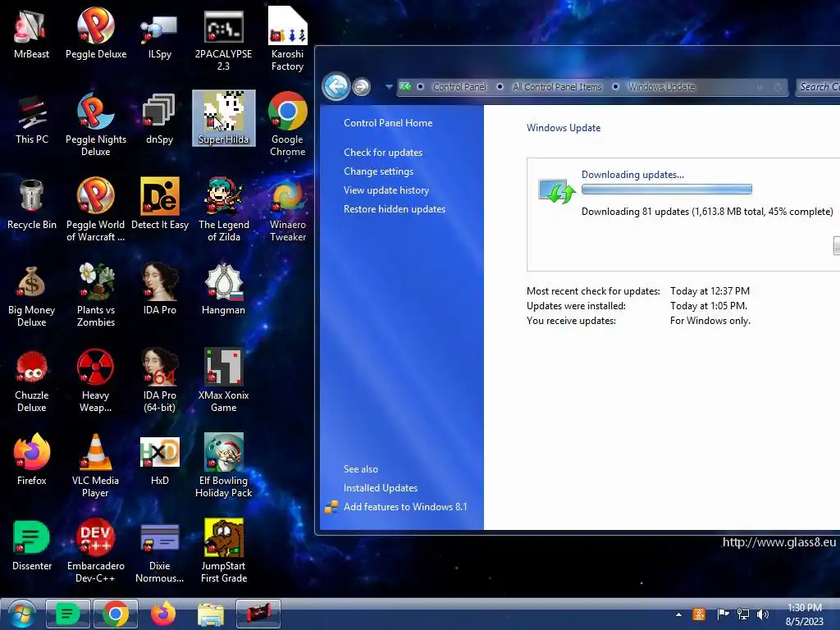The height and width of the screenshot is (630, 840).
Task: Click All Control Panel Items breadcrumb
Action: point(557,87)
